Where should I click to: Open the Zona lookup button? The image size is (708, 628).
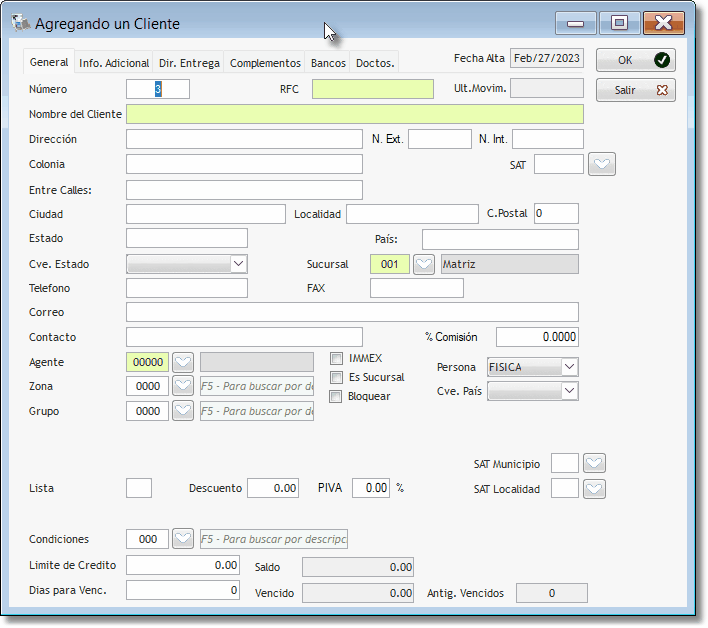[183, 386]
